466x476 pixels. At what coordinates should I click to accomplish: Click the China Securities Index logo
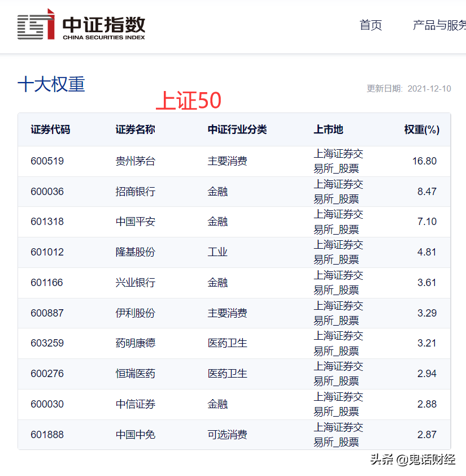(x=81, y=25)
